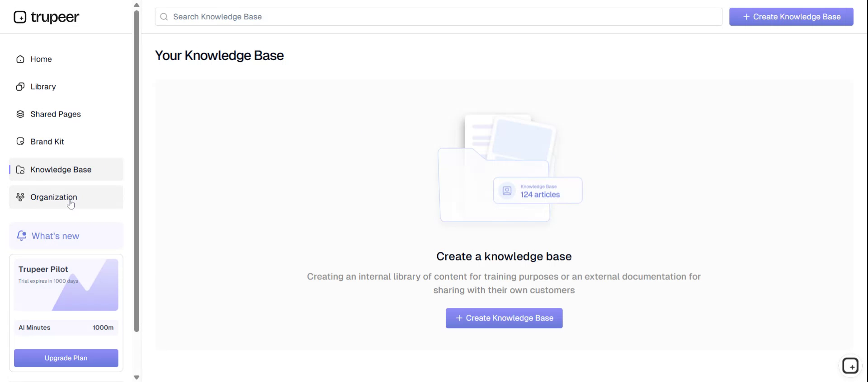Click the Shared Pages layers icon
Screen dimensions: 868x382
click(x=20, y=114)
